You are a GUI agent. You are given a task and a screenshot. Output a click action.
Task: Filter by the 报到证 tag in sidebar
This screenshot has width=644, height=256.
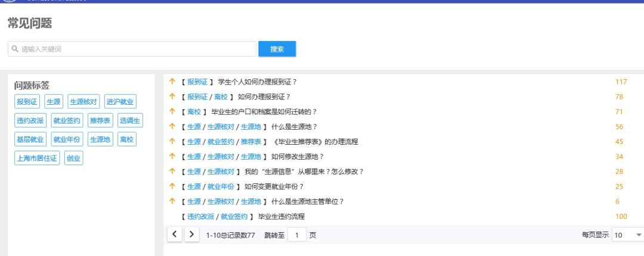pos(27,102)
